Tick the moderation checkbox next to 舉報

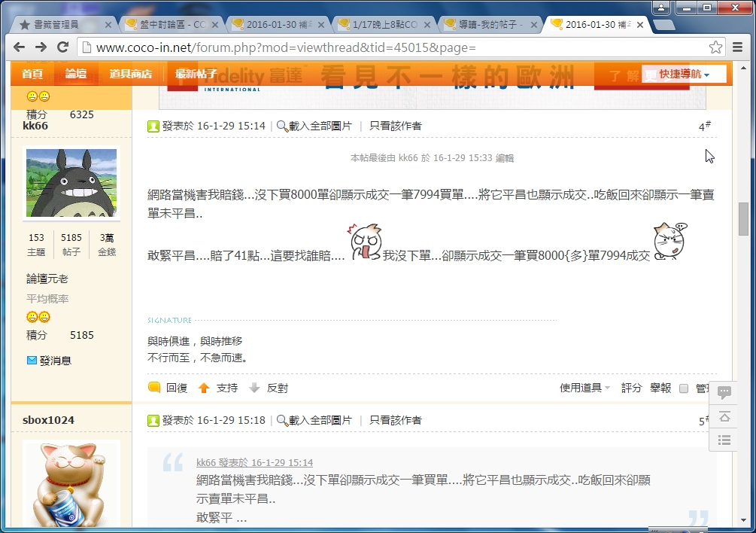tap(683, 388)
